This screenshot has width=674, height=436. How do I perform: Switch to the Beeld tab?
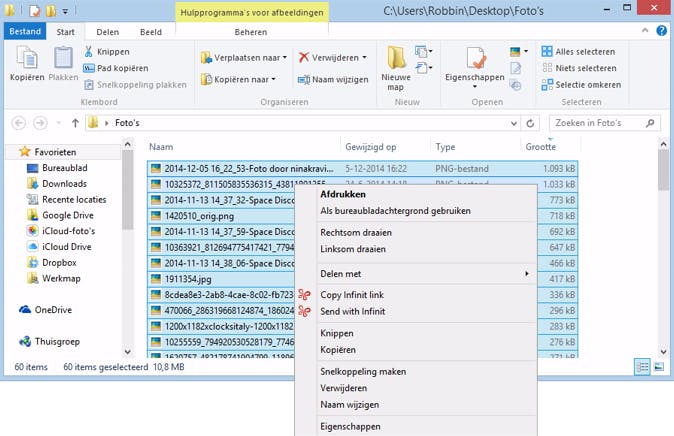pyautogui.click(x=151, y=32)
